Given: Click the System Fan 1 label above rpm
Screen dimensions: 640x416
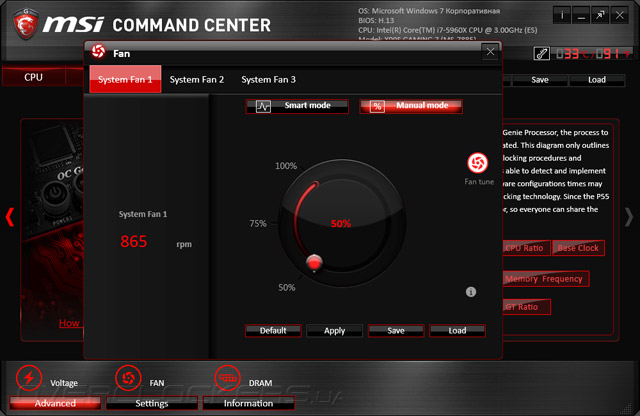Looking at the screenshot, I should [143, 214].
